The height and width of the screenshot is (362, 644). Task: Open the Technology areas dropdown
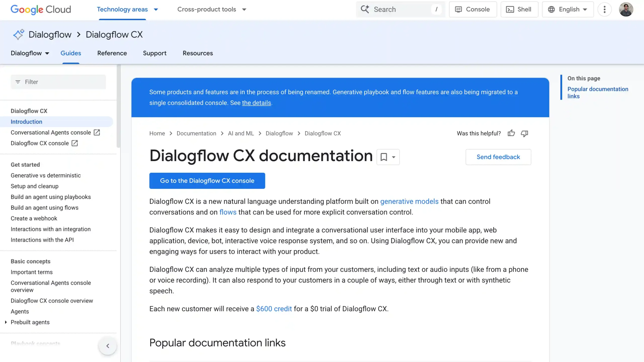(156, 9)
